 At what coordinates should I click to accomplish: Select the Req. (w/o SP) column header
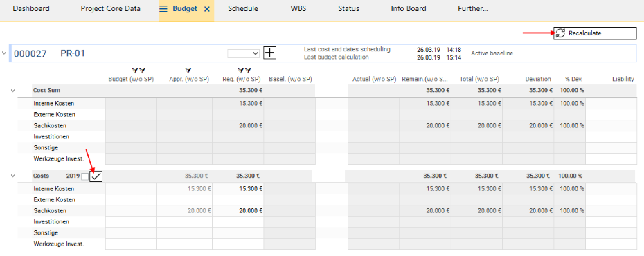click(x=242, y=79)
